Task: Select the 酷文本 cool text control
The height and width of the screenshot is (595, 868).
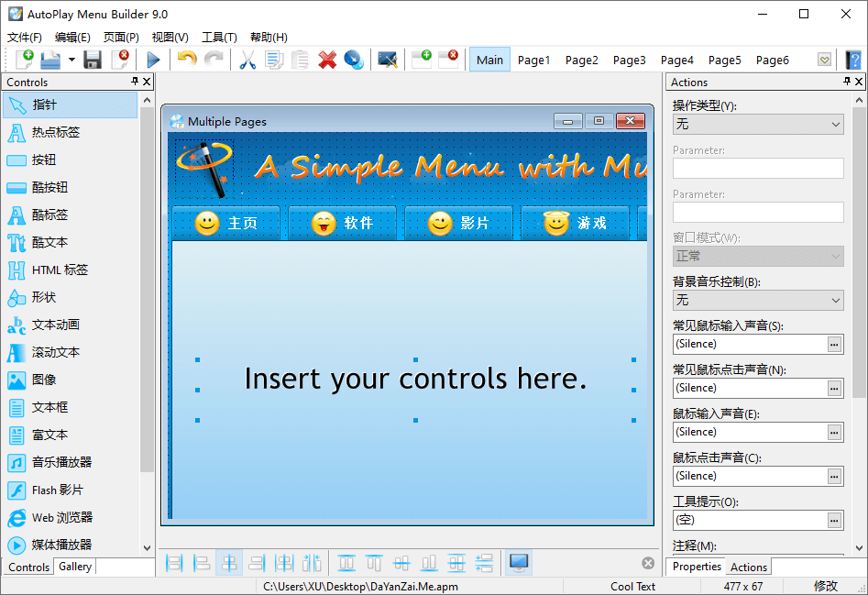Action: 71,242
